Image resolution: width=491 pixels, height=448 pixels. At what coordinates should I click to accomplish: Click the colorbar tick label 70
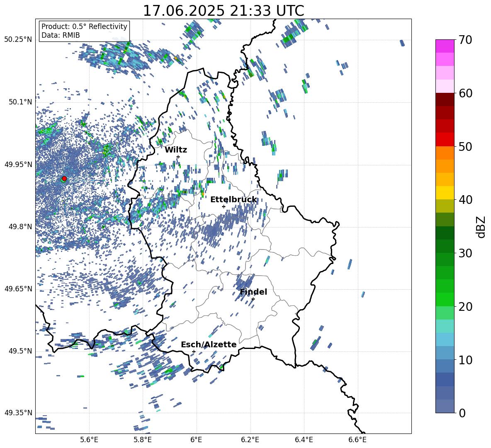[465, 40]
